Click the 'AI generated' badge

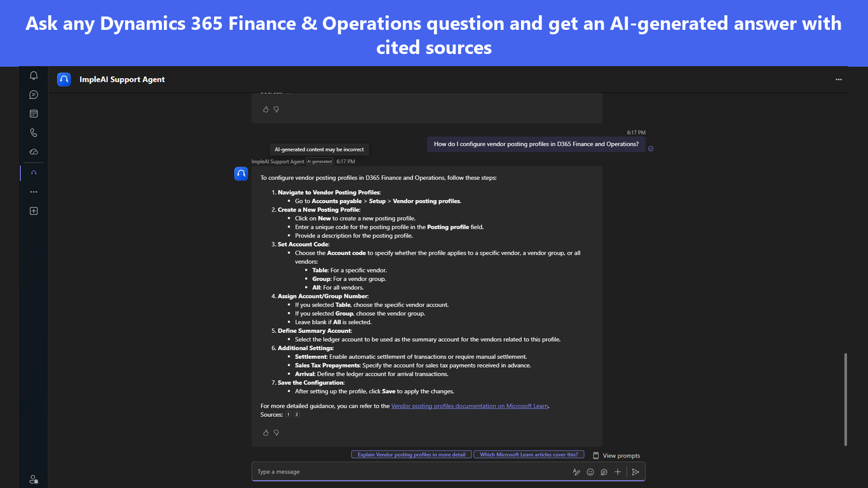click(320, 161)
